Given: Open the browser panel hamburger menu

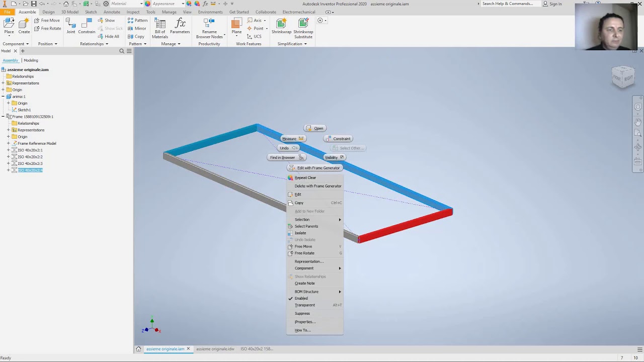Looking at the screenshot, I should [x=129, y=51].
